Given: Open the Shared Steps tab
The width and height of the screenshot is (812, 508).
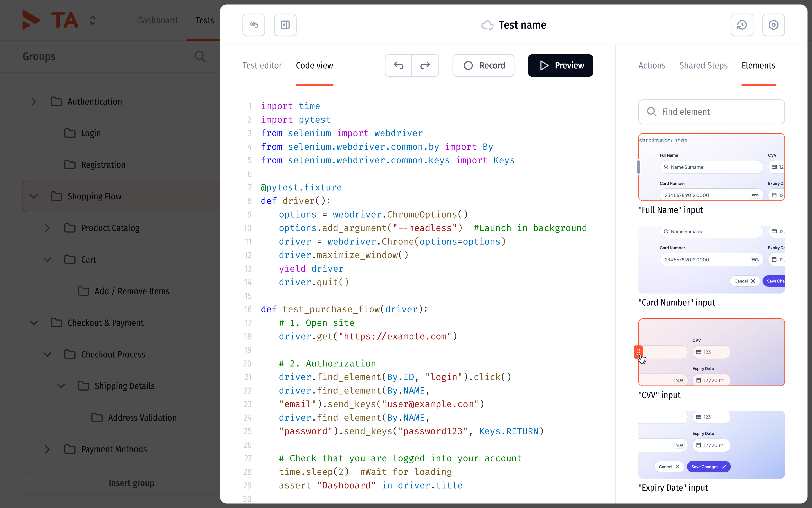Looking at the screenshot, I should pyautogui.click(x=703, y=66).
